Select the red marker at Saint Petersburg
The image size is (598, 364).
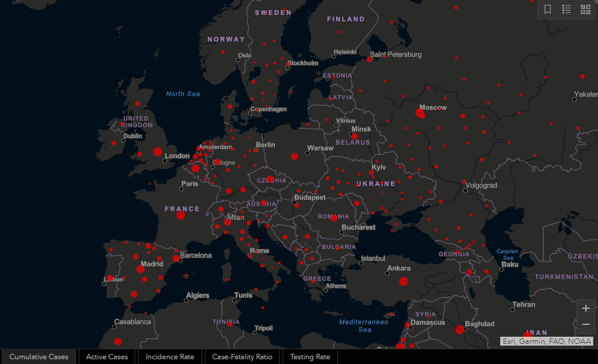point(369,59)
